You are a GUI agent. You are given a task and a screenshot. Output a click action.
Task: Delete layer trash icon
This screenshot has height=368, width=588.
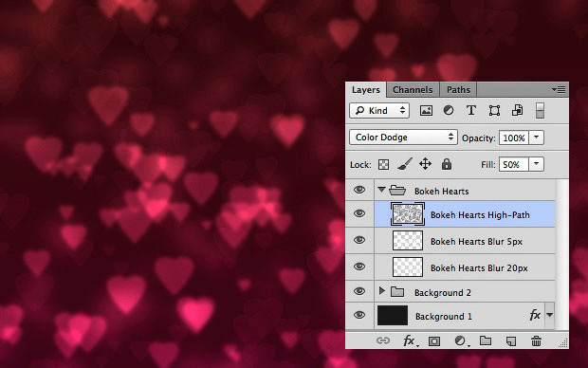(536, 340)
